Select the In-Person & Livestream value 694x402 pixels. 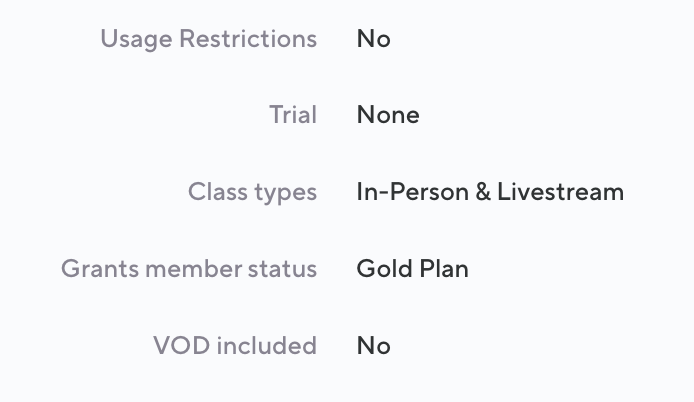(x=490, y=192)
